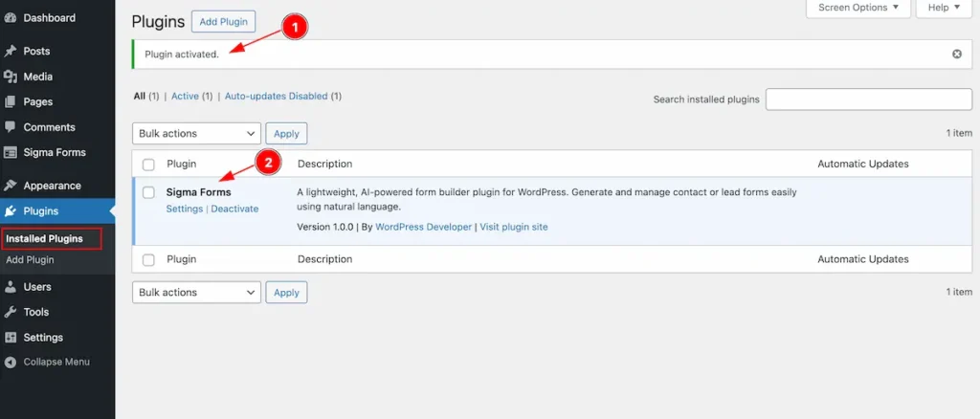The width and height of the screenshot is (980, 419).
Task: Filter plugins by All
Action: click(140, 97)
